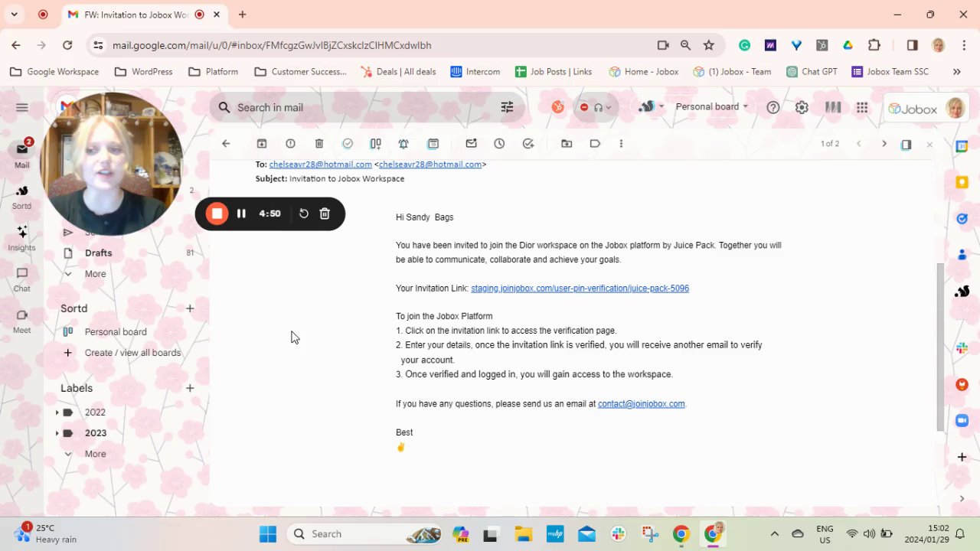Open Google Tasks in the side panel
This screenshot has height=551, width=980.
pos(962,219)
